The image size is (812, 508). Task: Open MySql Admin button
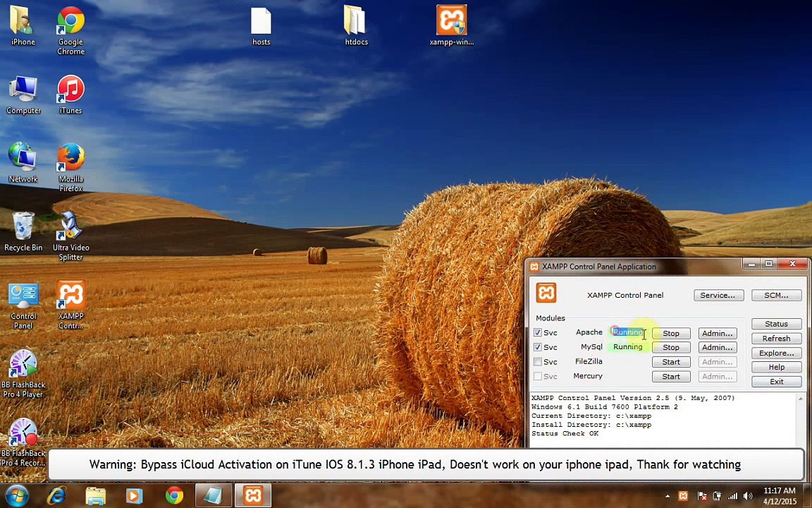pos(718,347)
